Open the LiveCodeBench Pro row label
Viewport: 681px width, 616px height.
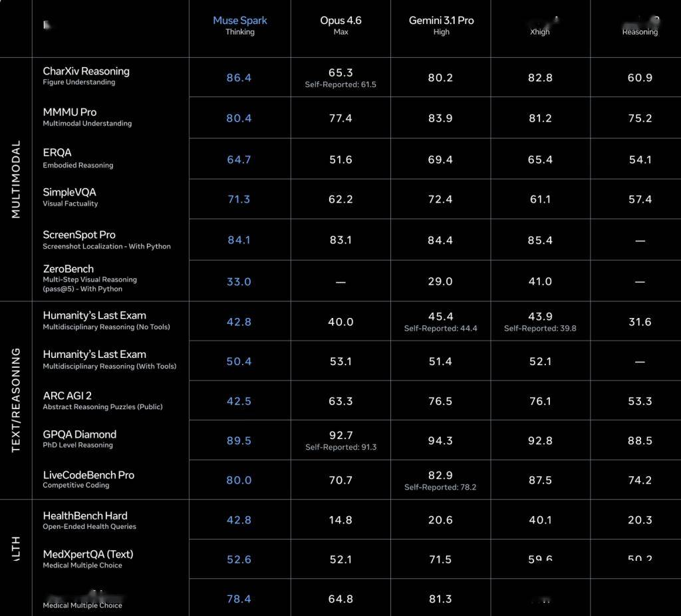coord(88,475)
